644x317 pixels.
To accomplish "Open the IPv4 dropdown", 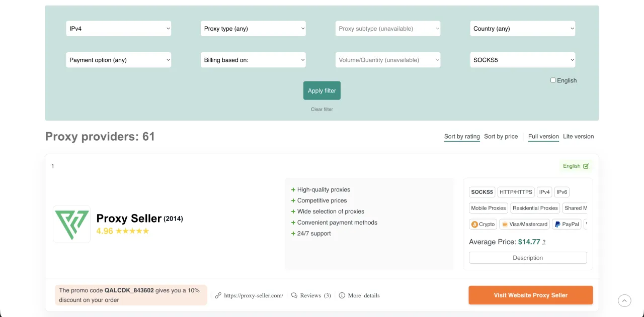I will (x=119, y=29).
